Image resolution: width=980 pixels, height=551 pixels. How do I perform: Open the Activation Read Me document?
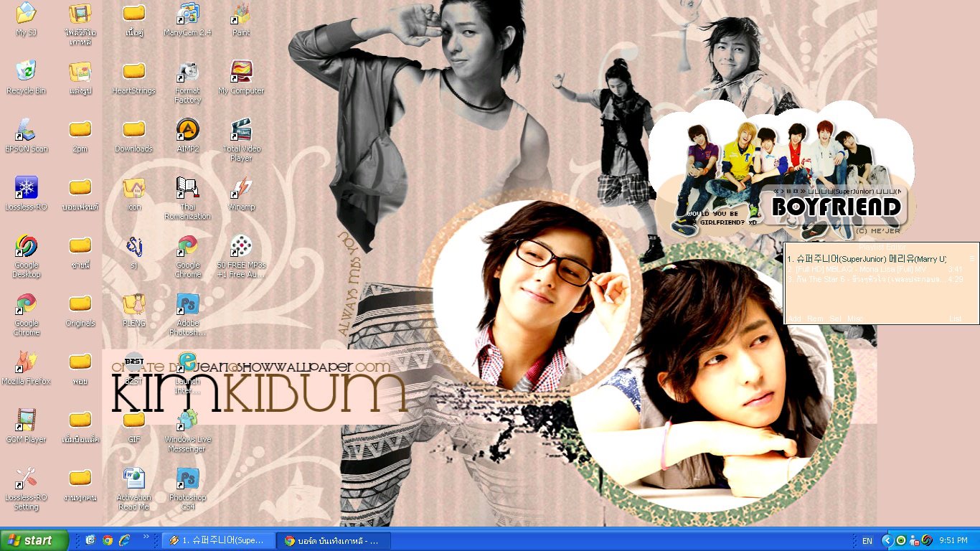134,489
